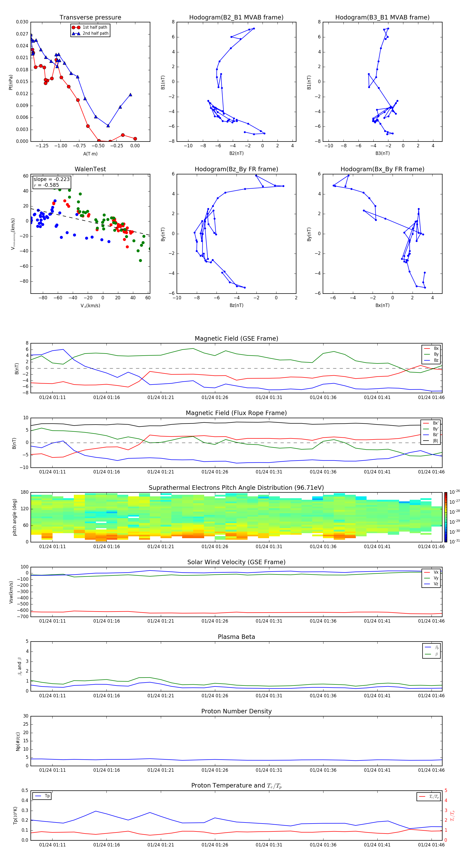Click the 'Transverse pressure' plot title
Viewport: 473px width, 868px height.
(x=90, y=18)
